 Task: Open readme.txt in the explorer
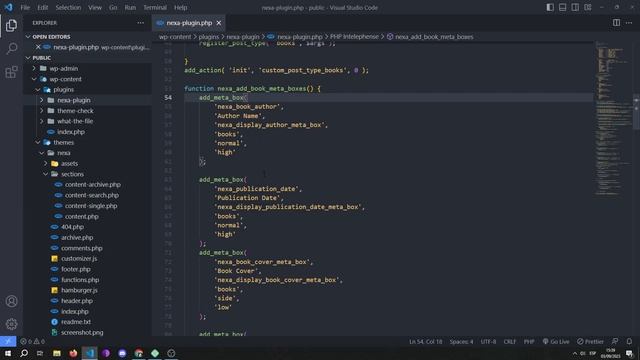pyautogui.click(x=76, y=322)
